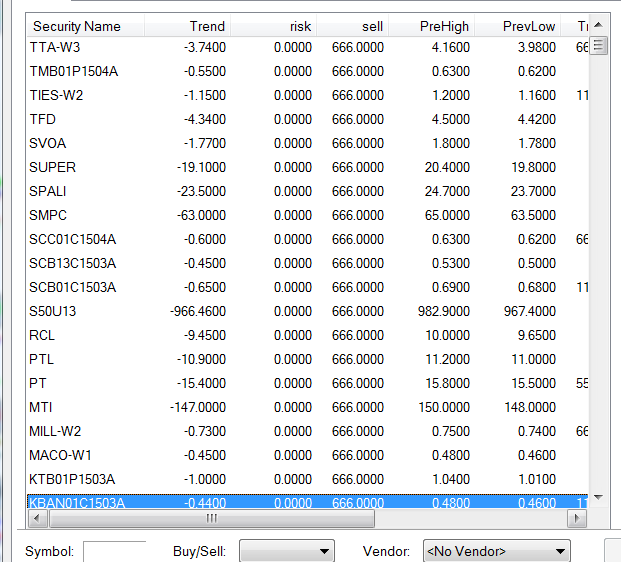Click PrevLow value 967.4000
This screenshot has width=621, height=562.
pyautogui.click(x=530, y=311)
